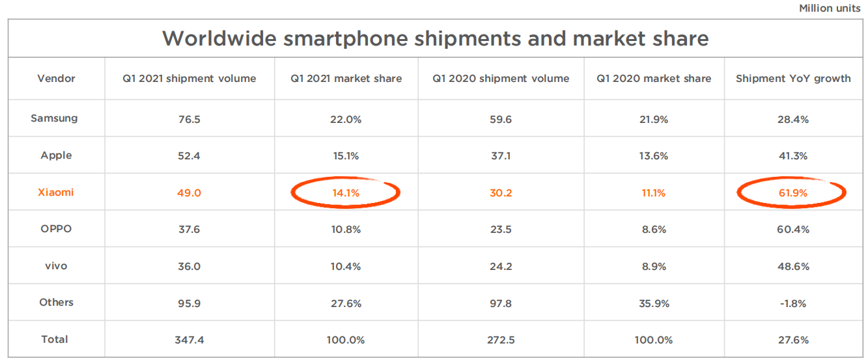The image size is (868, 363).
Task: Click the Shipment YoY growth header
Action: click(793, 78)
